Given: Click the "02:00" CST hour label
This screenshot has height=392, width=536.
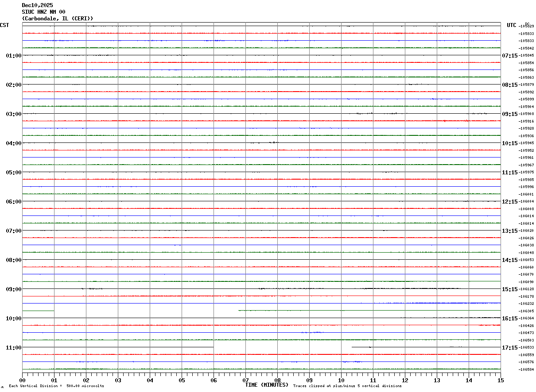Looking at the screenshot, I should (13, 85).
